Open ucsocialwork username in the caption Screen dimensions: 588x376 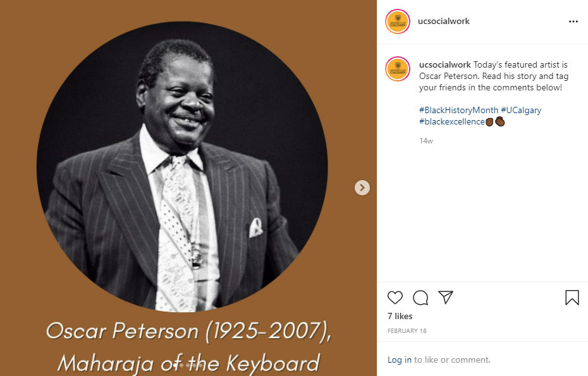point(444,65)
